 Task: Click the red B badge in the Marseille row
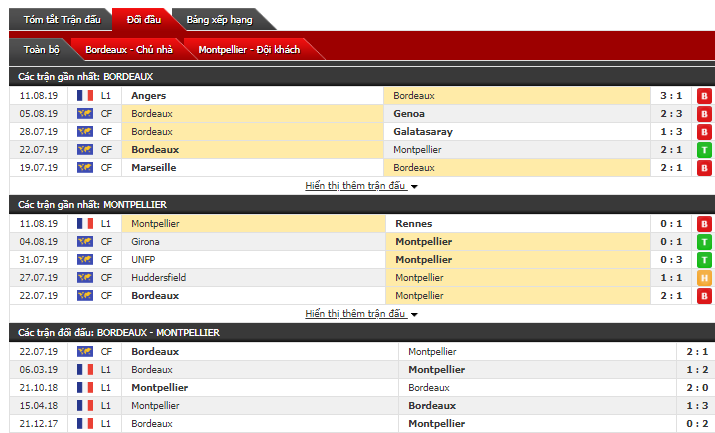(x=704, y=168)
